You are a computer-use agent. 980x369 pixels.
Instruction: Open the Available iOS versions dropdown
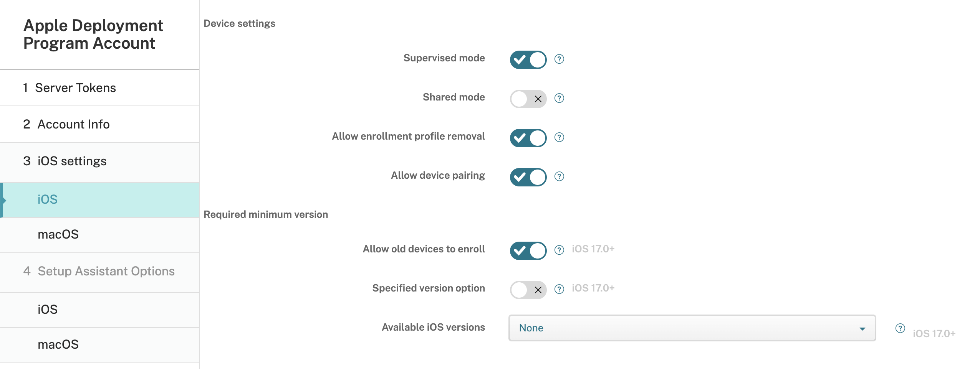point(692,328)
